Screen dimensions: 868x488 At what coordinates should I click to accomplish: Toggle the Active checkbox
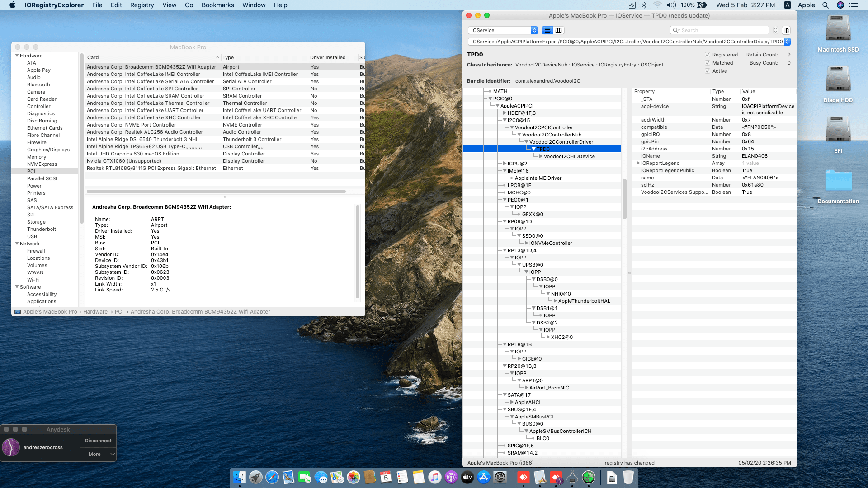(x=708, y=71)
